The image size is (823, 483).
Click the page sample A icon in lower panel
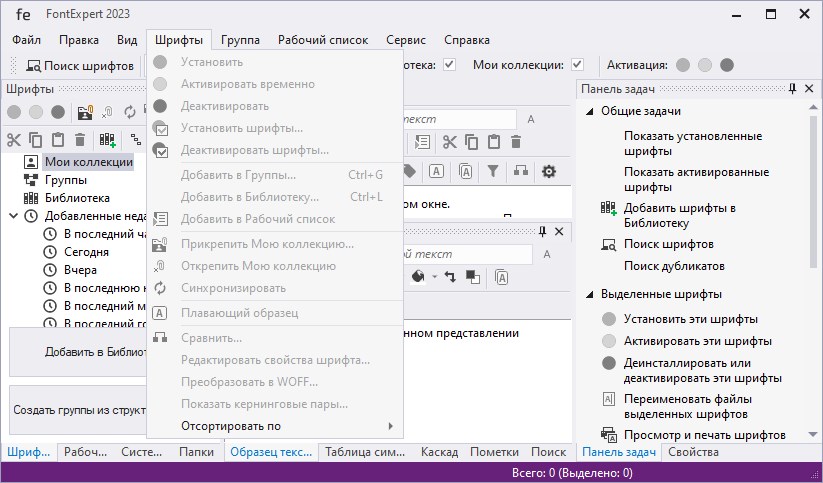click(501, 277)
